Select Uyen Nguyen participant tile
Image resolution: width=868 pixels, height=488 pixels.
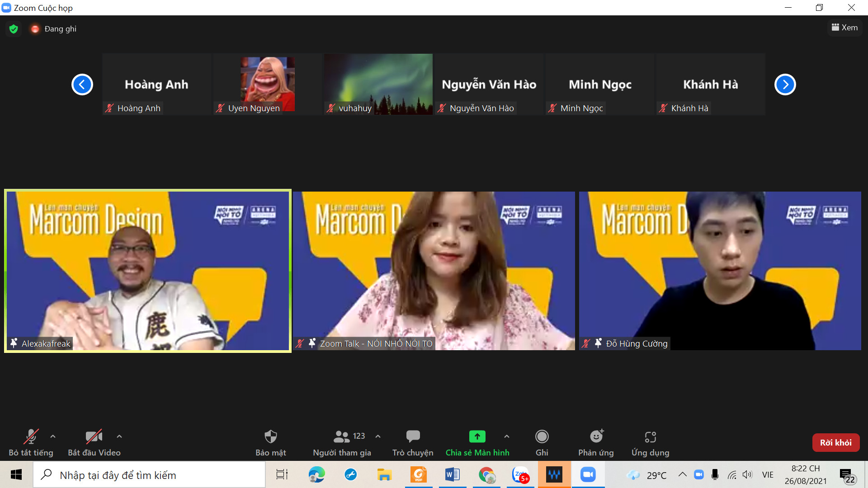click(x=268, y=84)
